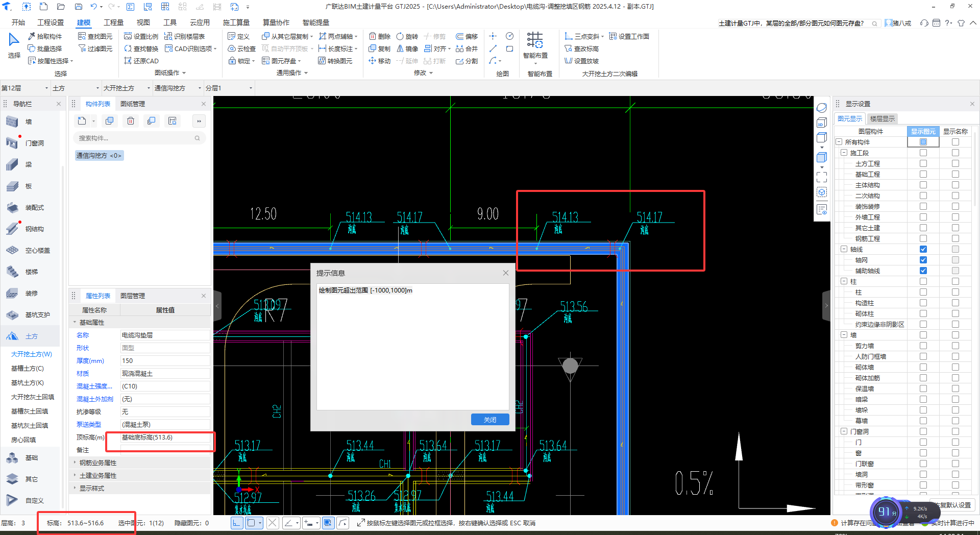Viewport: 980px width, 535px height.
Task: Click delete component trash icon
Action: [131, 121]
